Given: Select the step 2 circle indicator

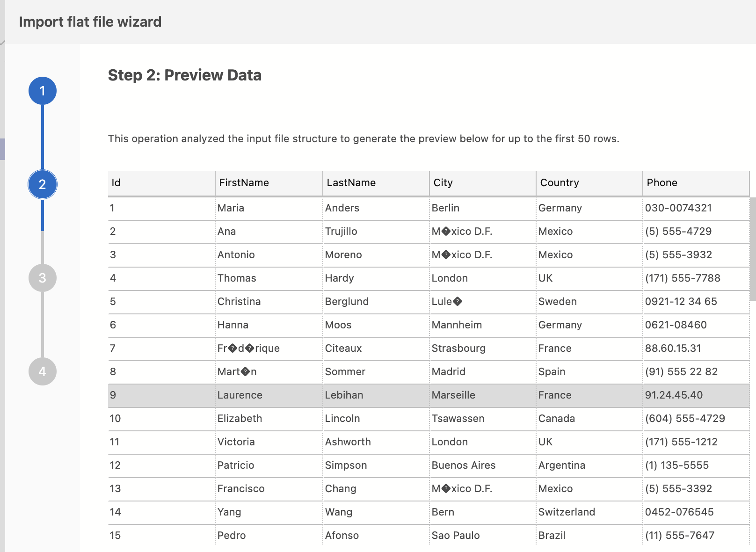Looking at the screenshot, I should (x=43, y=184).
